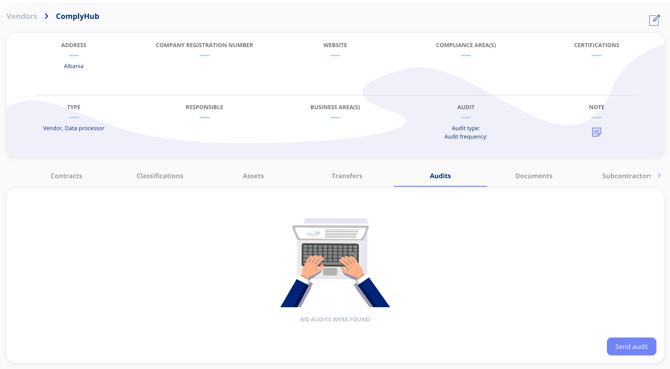Open the Subcontractors tab
Viewport: 670px width, 369px height.
[x=626, y=176]
